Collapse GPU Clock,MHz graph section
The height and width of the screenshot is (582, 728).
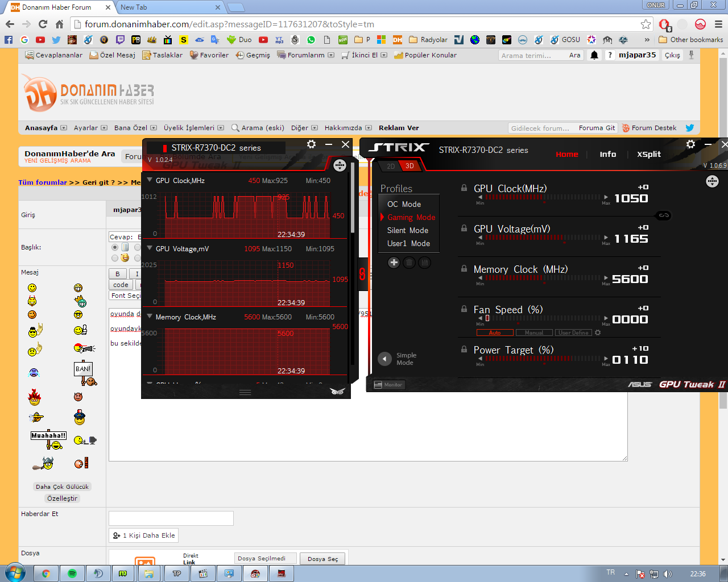(150, 180)
